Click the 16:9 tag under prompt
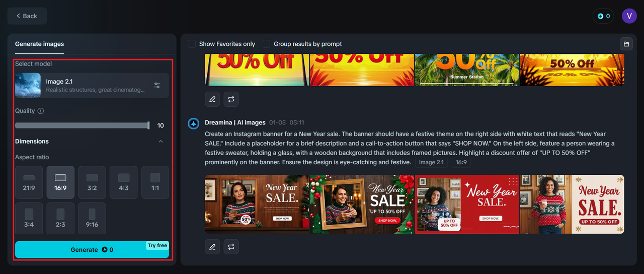Image resolution: width=644 pixels, height=274 pixels. (461, 162)
